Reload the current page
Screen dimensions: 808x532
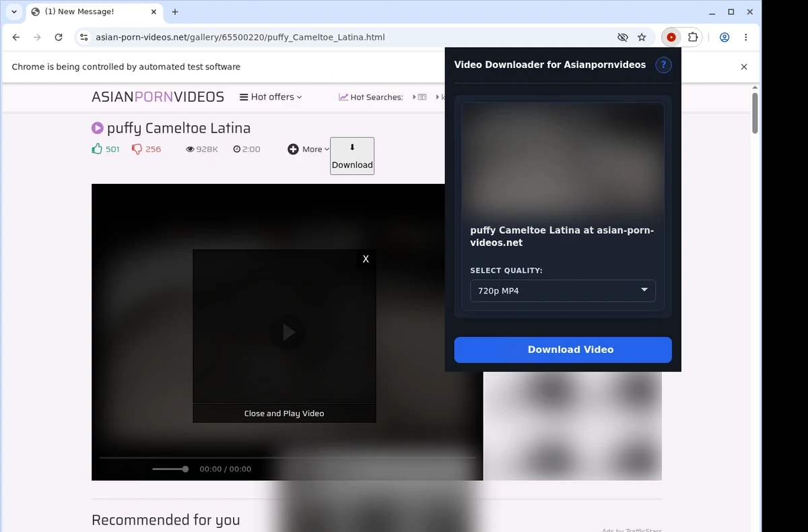pos(59,38)
